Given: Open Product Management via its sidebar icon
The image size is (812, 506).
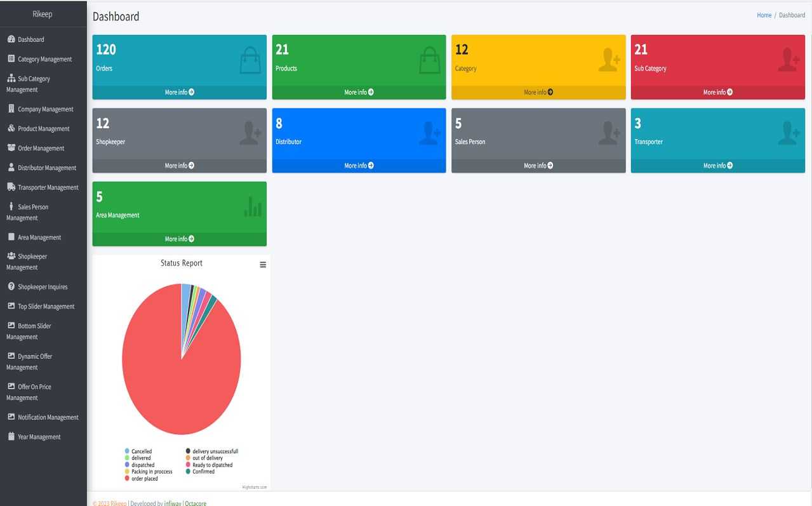Looking at the screenshot, I should coord(10,128).
